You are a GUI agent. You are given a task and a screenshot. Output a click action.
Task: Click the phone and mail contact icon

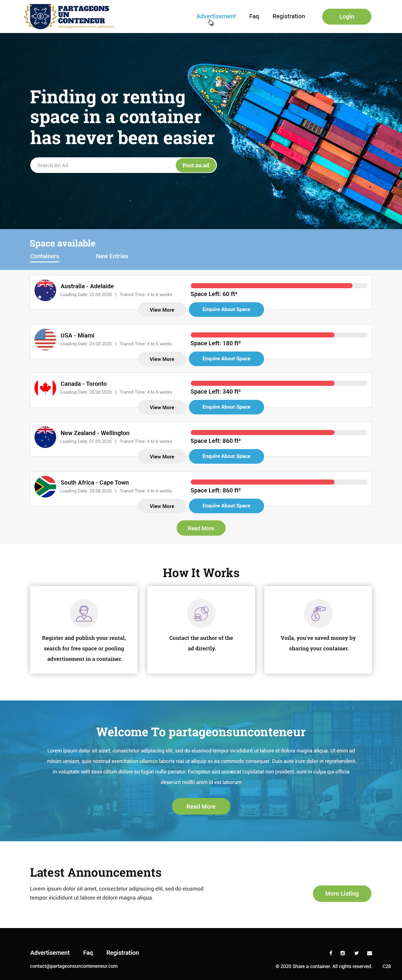(201, 613)
